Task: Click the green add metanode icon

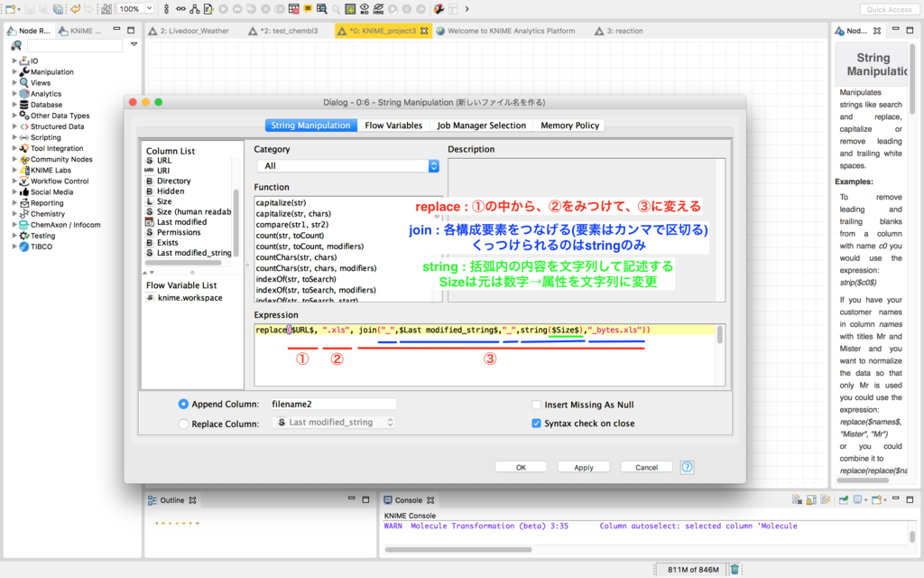Action: [x=350, y=9]
